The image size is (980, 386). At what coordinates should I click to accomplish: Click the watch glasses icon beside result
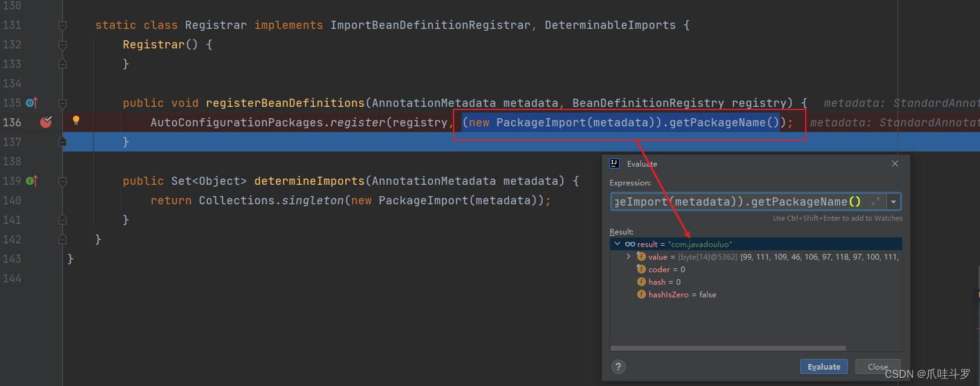[x=630, y=244]
